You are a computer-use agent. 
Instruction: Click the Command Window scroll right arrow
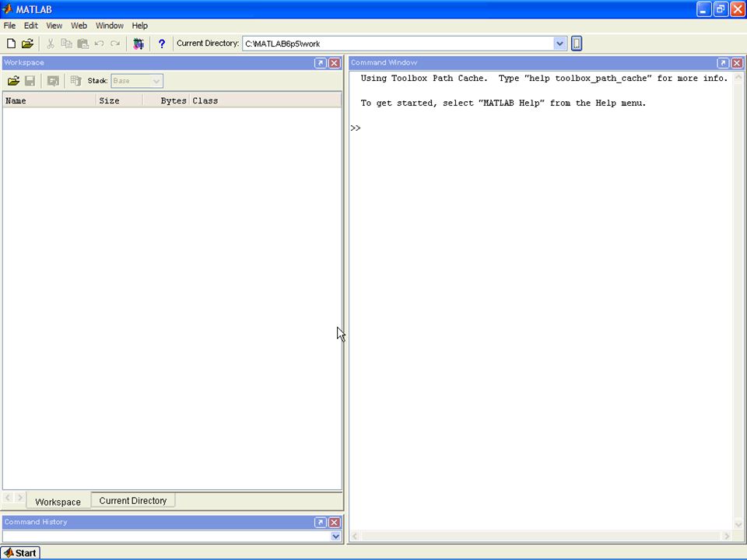727,536
